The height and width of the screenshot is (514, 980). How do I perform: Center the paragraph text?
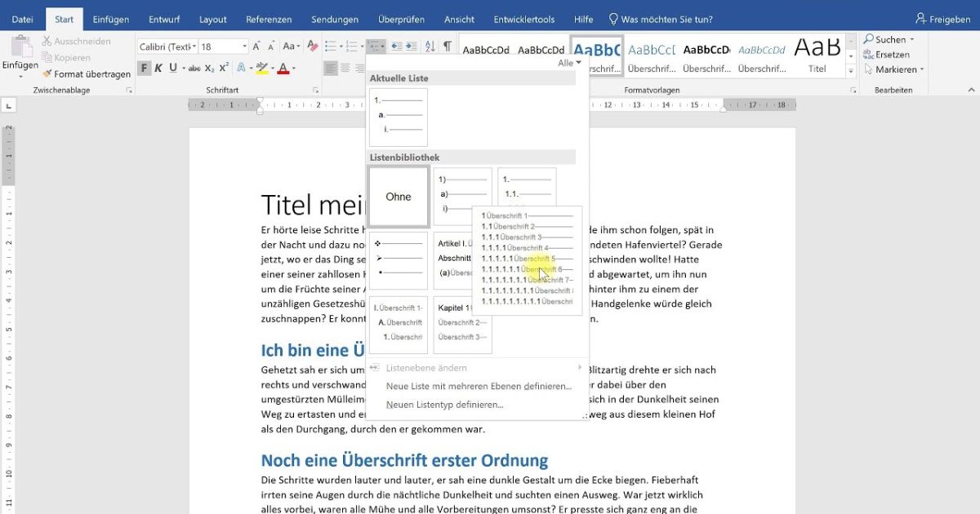[345, 69]
